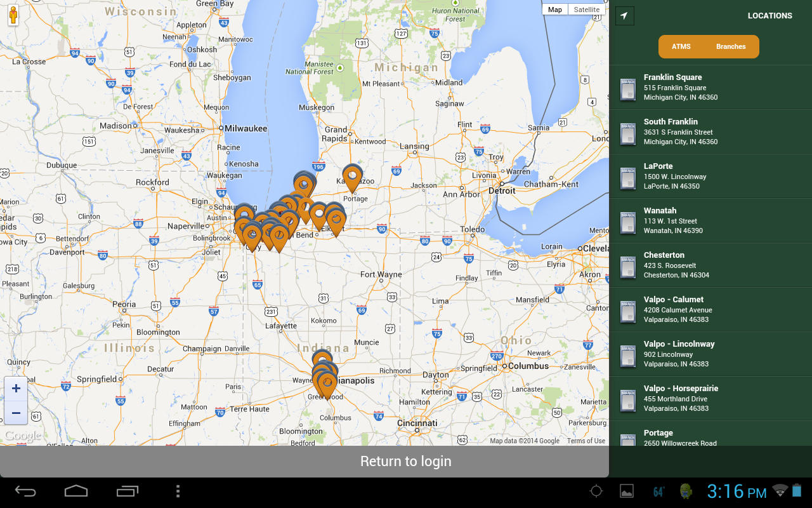Tap LaPorte, IN 46350 line
The image size is (812, 508).
click(x=672, y=187)
